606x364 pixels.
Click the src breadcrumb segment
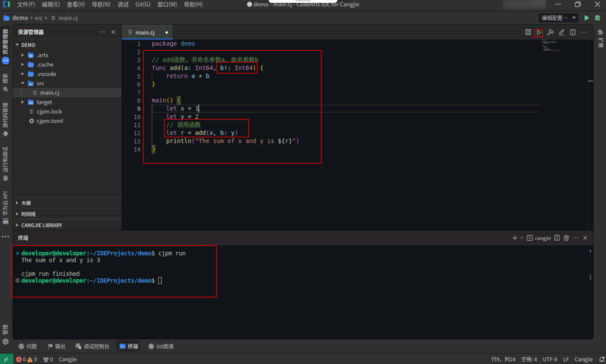[38, 18]
